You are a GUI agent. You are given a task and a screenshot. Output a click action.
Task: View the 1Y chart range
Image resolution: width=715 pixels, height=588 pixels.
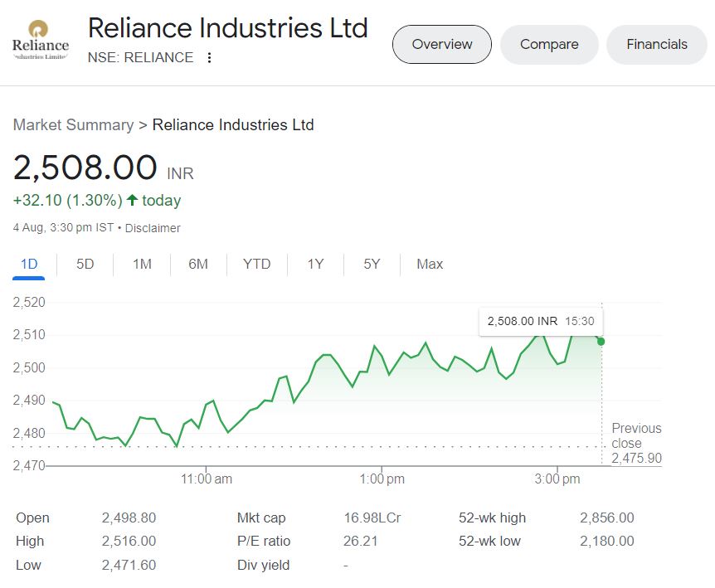pos(315,265)
